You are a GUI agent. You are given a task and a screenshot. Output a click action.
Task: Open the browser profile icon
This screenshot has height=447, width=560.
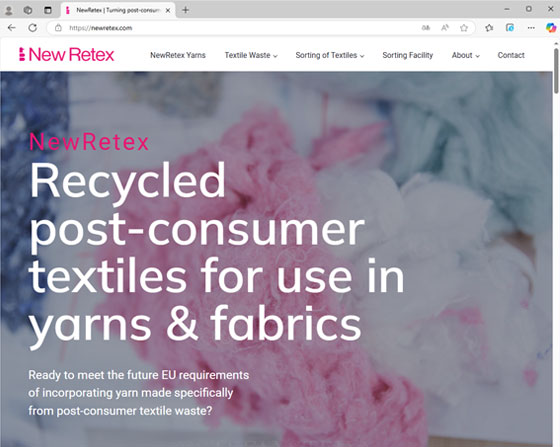[x=9, y=10]
